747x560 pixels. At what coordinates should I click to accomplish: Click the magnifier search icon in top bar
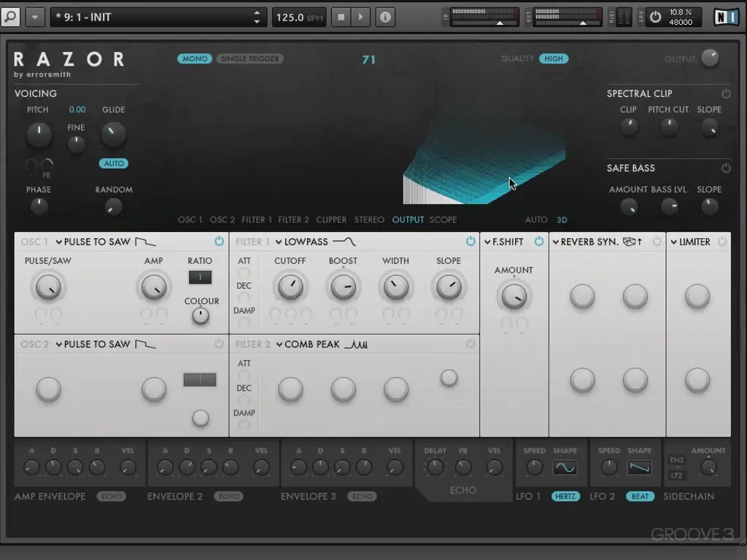10,17
